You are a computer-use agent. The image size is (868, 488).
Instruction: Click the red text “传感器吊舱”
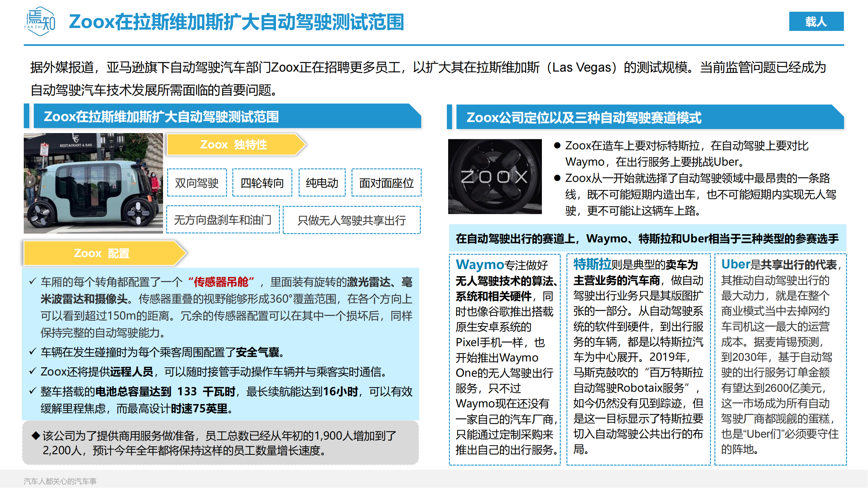point(221,281)
